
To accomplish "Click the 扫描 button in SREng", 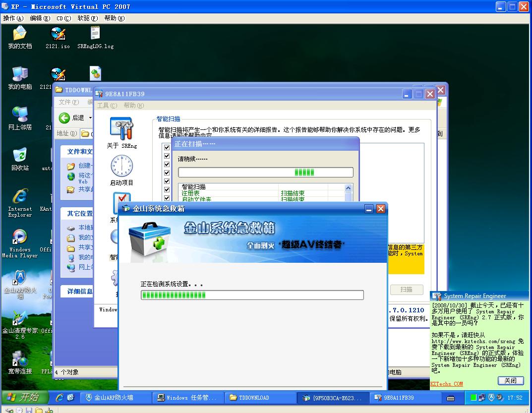I will (407, 290).
